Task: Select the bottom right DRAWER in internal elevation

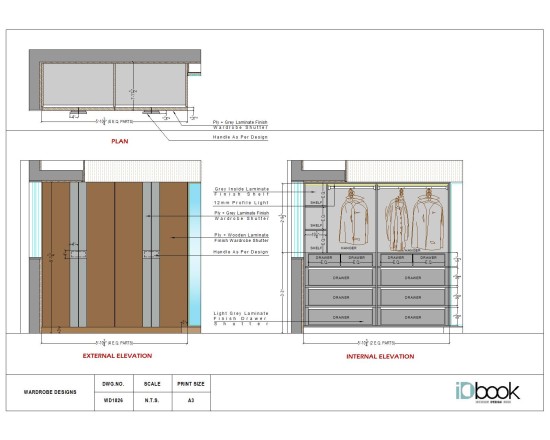Action: (412, 317)
